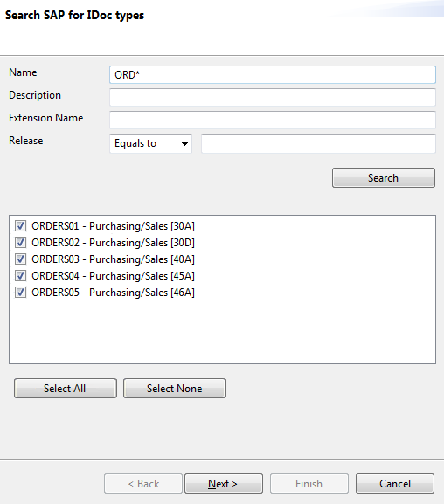
Task: Cancel the IDoc search dialog
Action: pyautogui.click(x=395, y=483)
